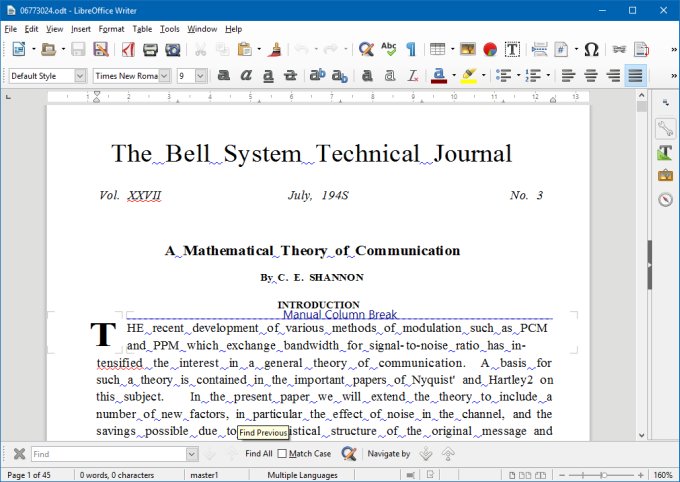
Task: Toggle Bold formatting
Action: pos(224,75)
